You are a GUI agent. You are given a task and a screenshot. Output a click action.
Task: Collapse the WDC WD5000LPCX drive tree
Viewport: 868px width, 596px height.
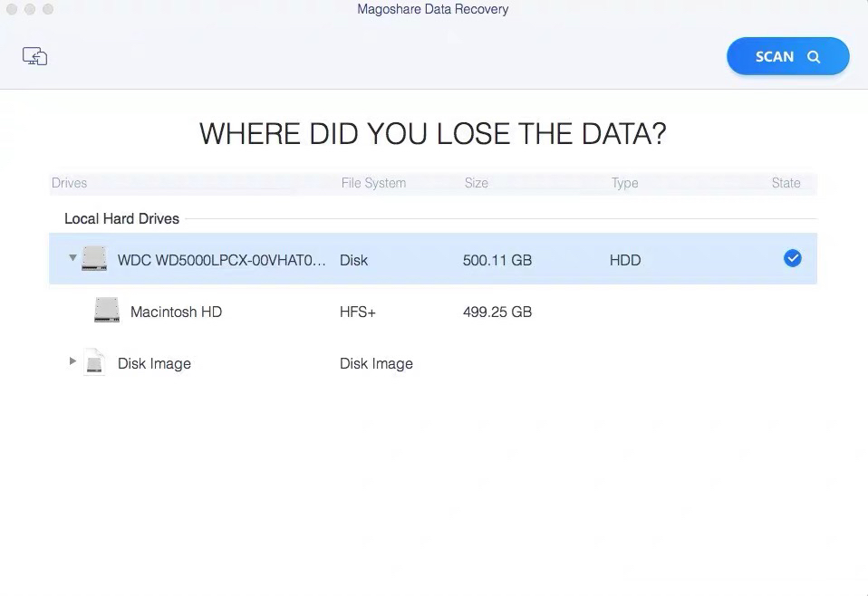pos(72,258)
